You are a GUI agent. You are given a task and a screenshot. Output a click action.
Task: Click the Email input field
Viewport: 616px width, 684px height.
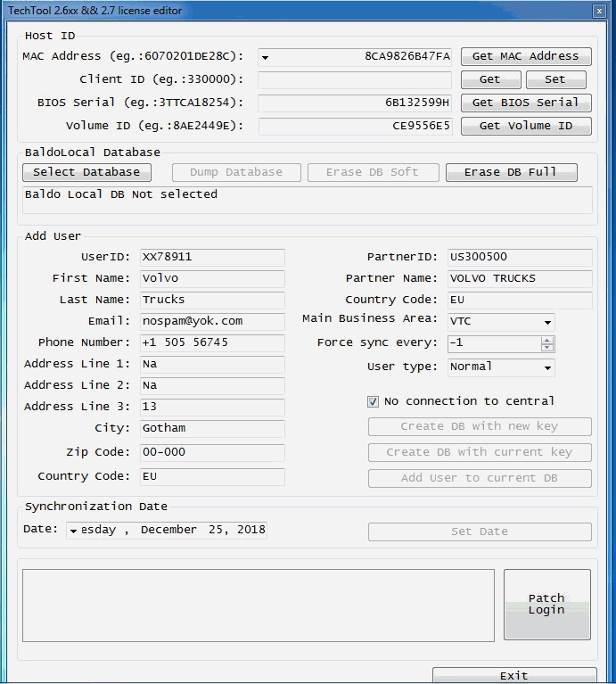[211, 321]
